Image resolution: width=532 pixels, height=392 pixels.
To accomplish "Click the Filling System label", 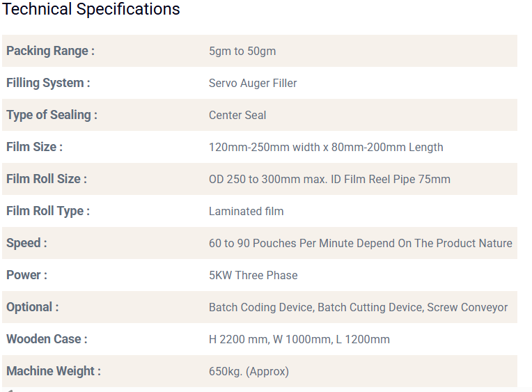I will (x=48, y=83).
